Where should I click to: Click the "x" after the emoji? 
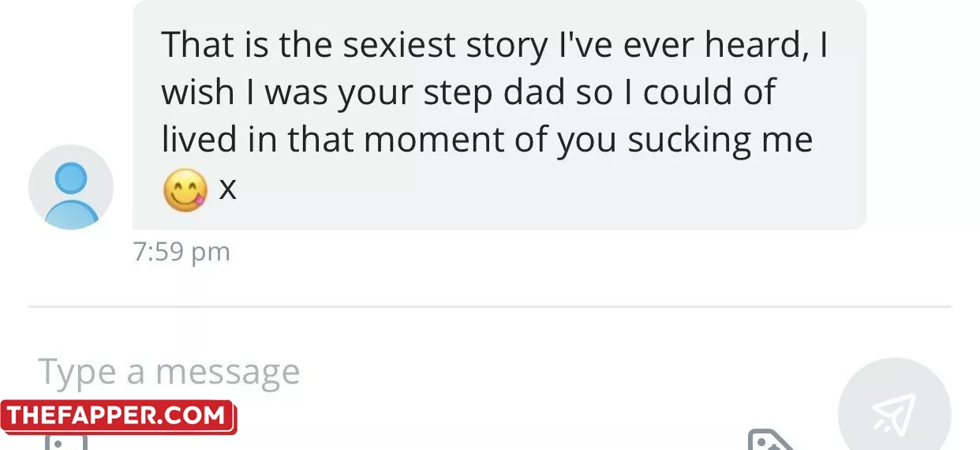[x=227, y=190]
